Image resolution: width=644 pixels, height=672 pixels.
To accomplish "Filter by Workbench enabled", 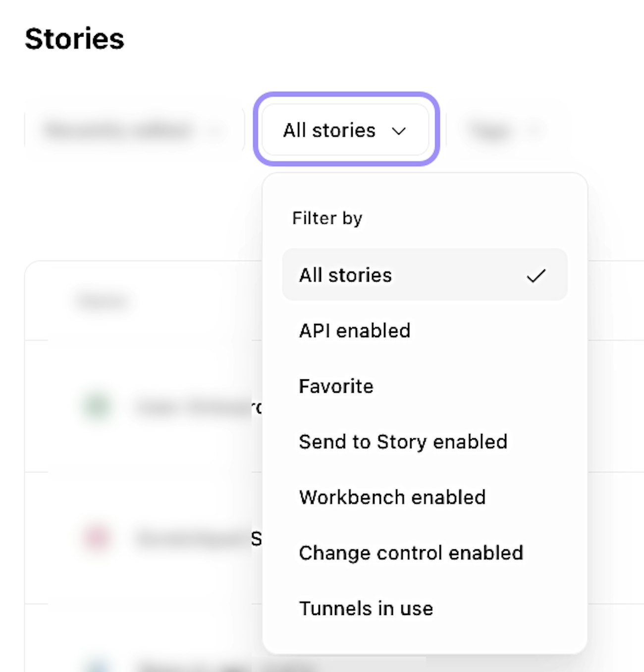I will tap(392, 497).
